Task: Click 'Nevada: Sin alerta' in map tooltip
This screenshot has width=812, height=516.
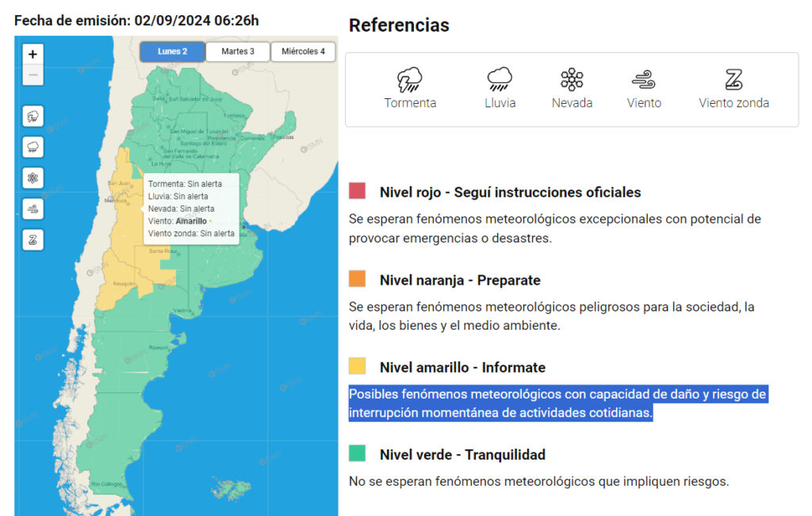Action: tap(182, 208)
